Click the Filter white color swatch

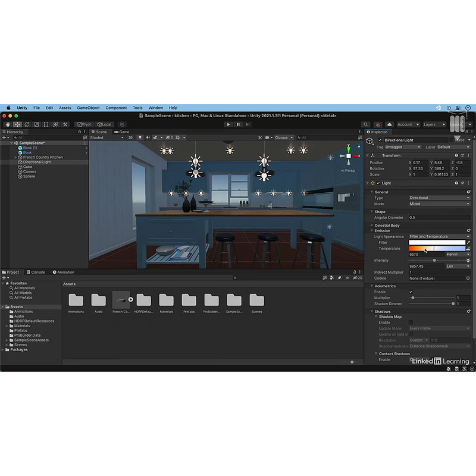436,242
